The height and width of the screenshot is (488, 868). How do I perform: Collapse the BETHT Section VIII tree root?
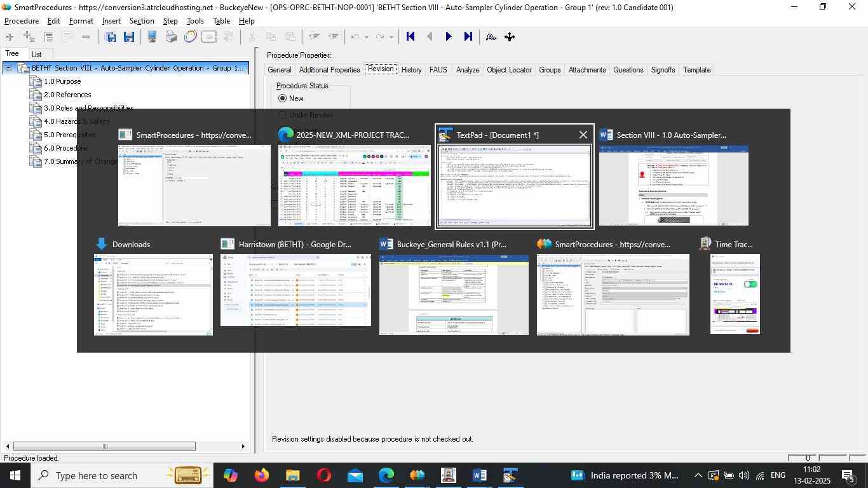[x=8, y=68]
